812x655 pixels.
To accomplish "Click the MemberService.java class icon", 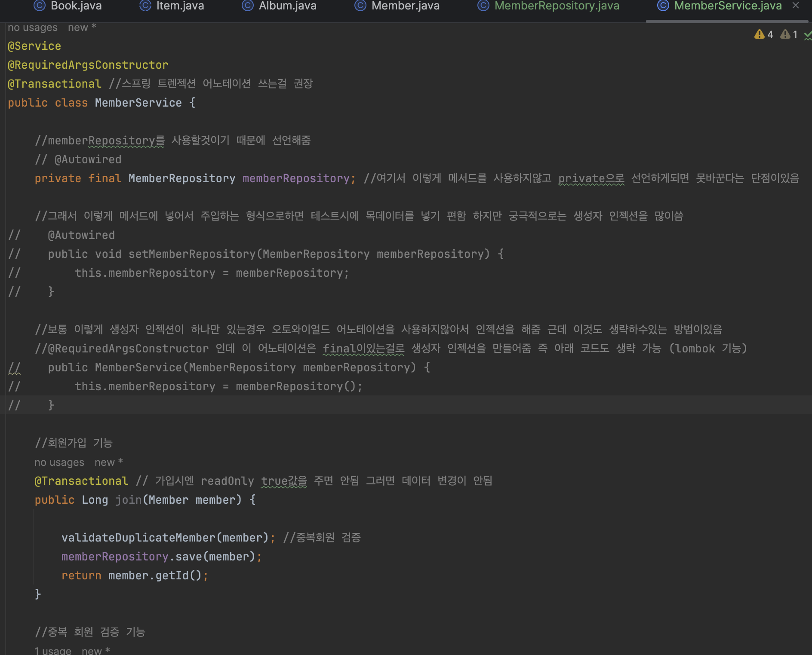I will click(x=663, y=6).
